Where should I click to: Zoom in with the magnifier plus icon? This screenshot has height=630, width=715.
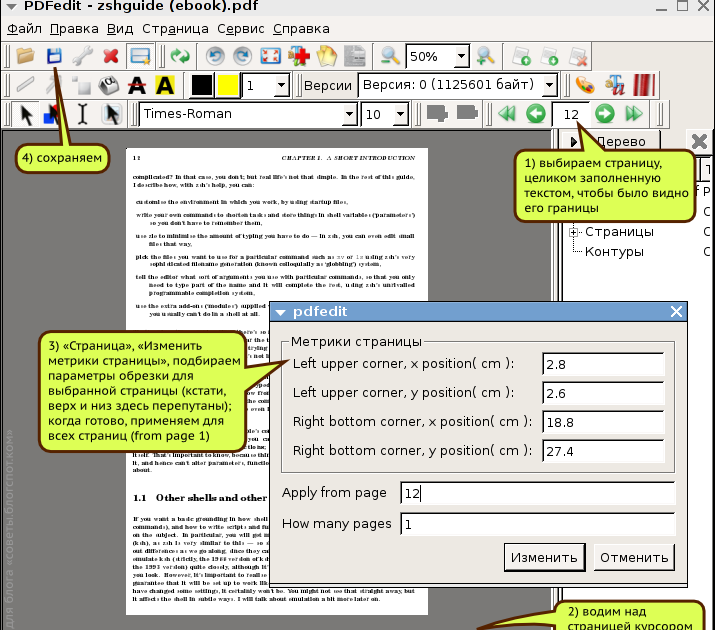486,56
